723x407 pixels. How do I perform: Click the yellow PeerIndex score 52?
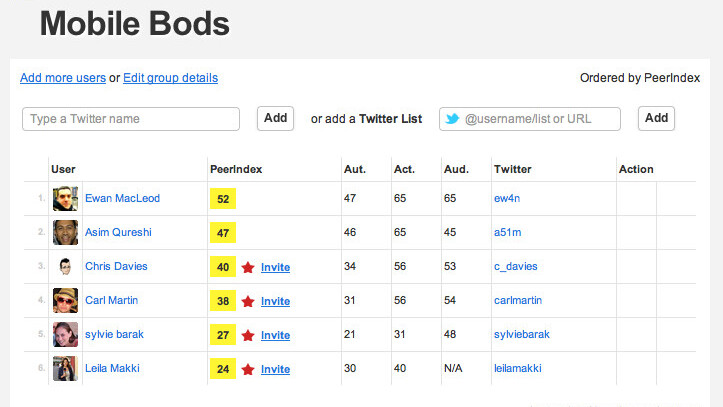pos(223,199)
